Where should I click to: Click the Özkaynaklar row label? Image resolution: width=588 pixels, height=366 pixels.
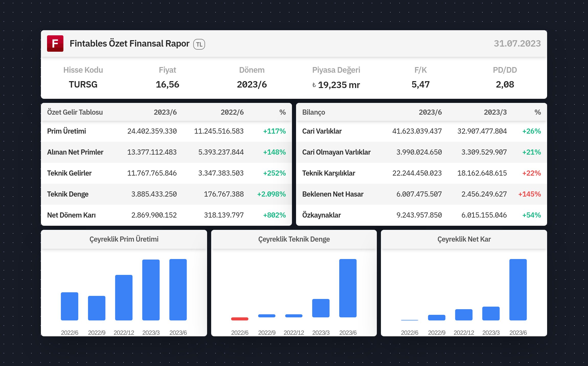coord(321,215)
